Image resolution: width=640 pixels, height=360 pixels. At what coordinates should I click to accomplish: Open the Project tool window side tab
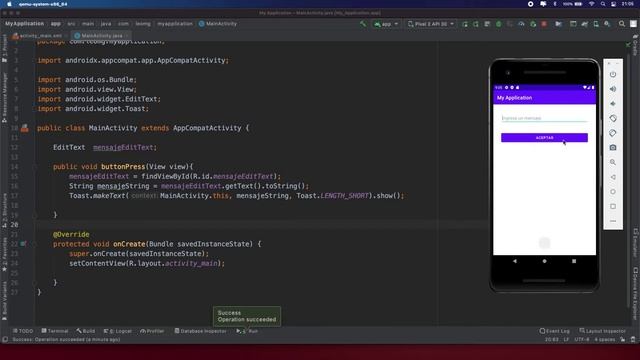point(4,48)
